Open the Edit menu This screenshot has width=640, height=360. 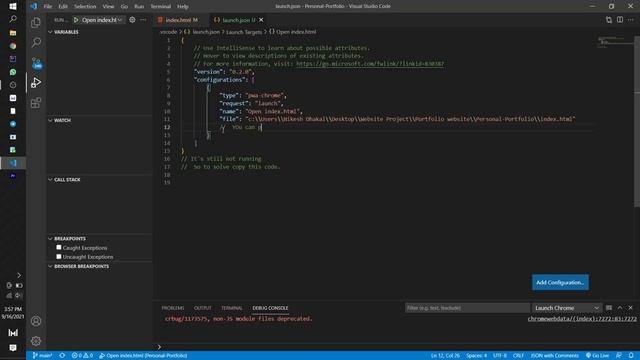pyautogui.click(x=63, y=6)
